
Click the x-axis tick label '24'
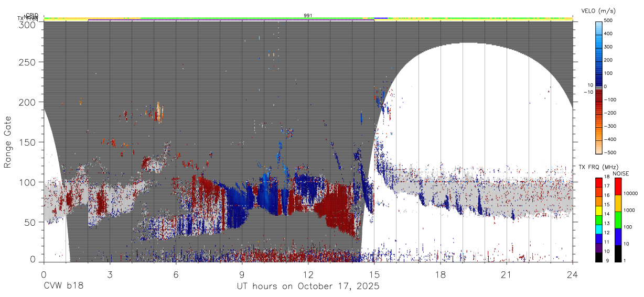point(572,274)
